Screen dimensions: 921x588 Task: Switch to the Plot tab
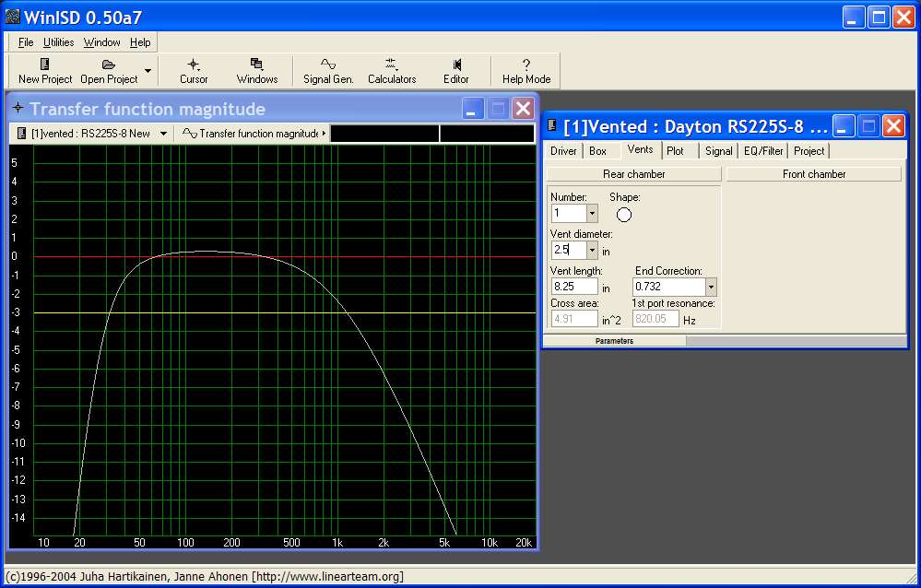675,151
